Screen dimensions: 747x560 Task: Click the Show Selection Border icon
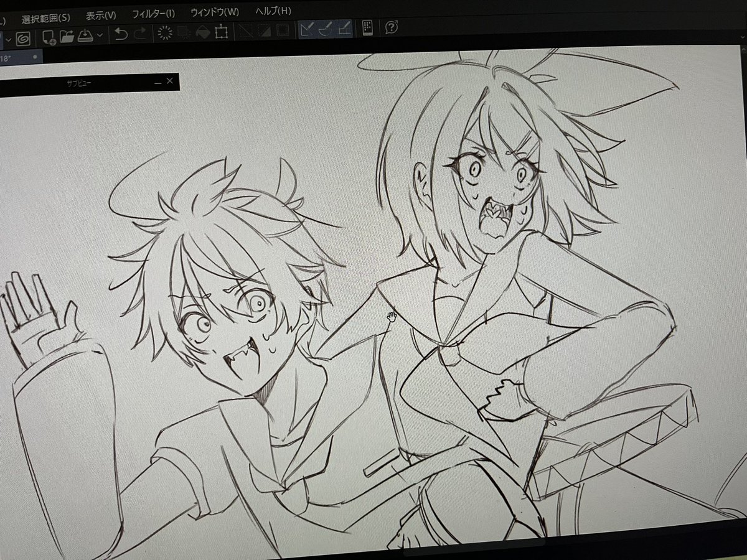(x=283, y=29)
